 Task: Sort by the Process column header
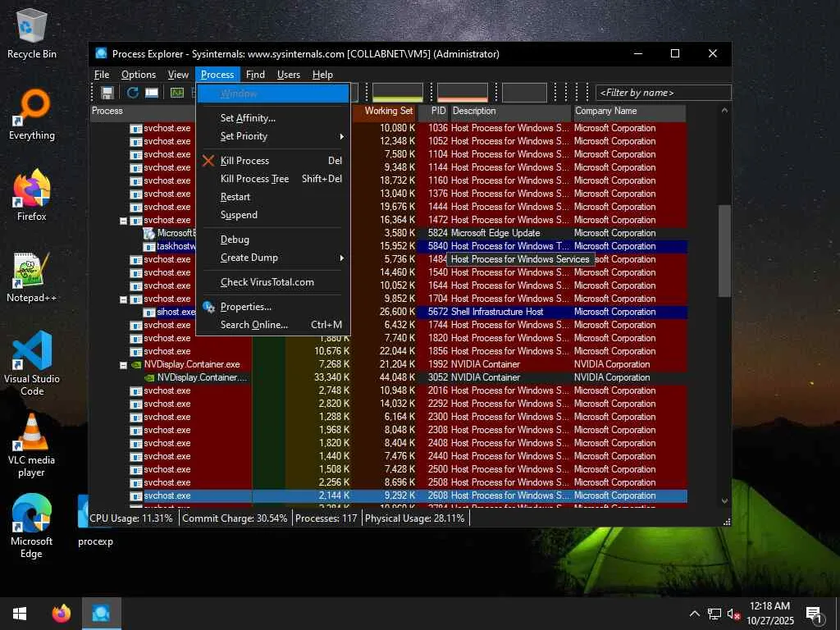(x=143, y=111)
